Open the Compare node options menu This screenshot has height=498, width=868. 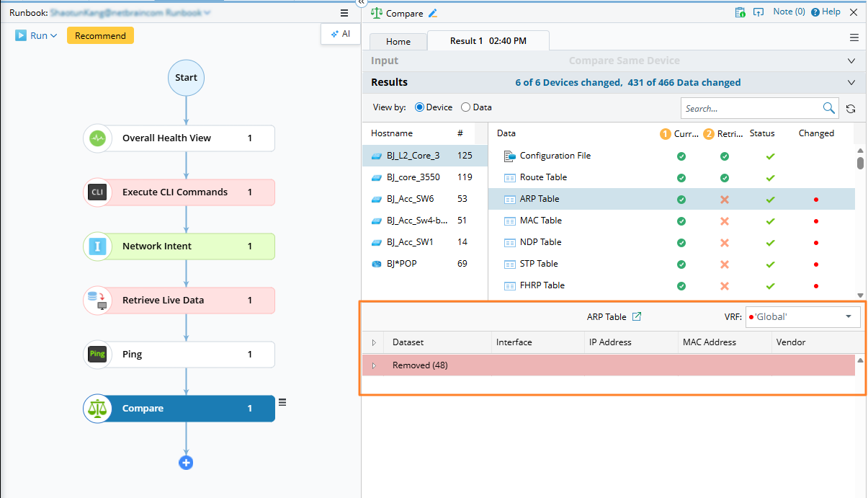click(x=283, y=403)
